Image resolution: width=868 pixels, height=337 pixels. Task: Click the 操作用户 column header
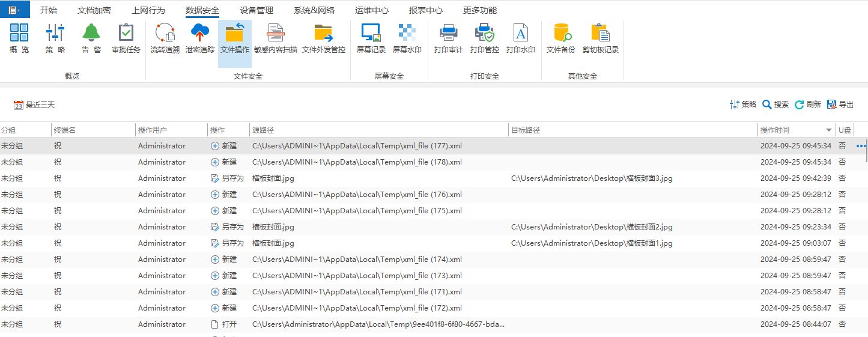(171, 130)
